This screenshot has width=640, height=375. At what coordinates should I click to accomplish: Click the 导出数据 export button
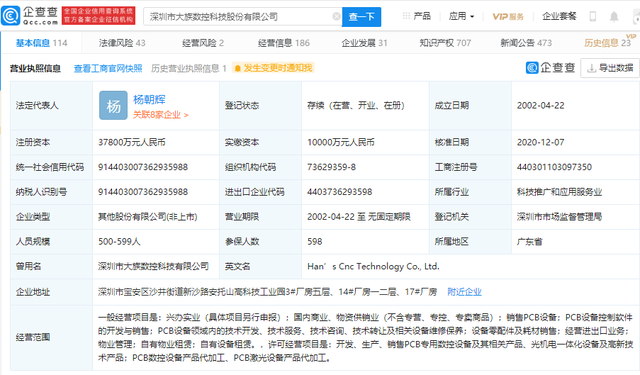click(x=610, y=68)
